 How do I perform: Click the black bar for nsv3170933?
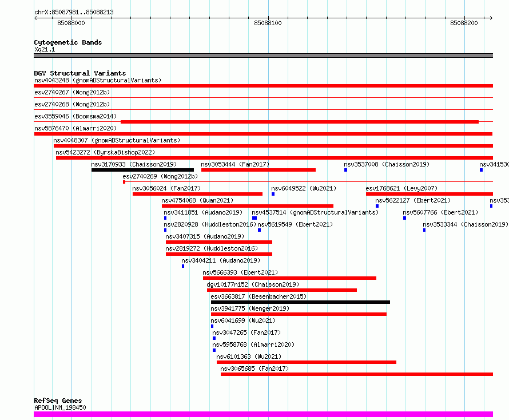tap(142, 170)
